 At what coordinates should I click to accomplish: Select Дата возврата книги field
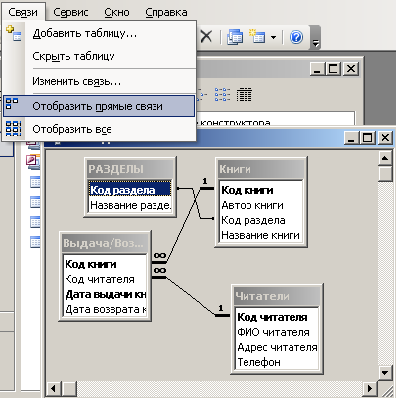click(x=105, y=309)
